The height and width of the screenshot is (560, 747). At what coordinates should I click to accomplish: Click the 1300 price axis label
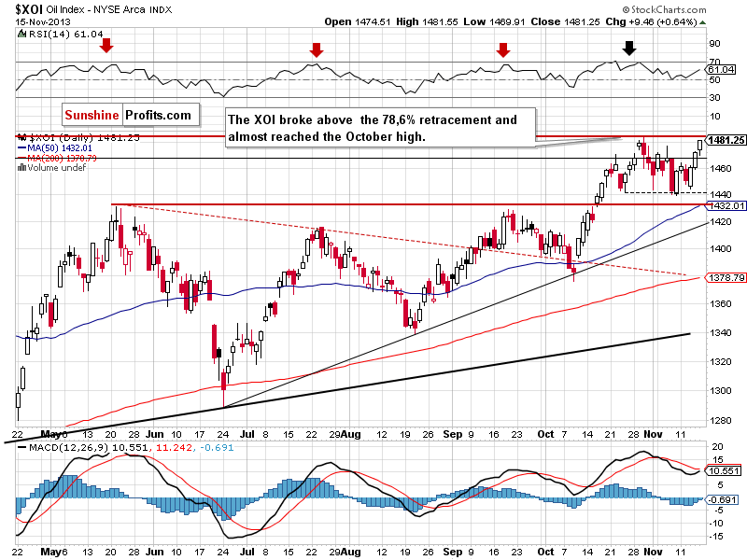click(719, 391)
